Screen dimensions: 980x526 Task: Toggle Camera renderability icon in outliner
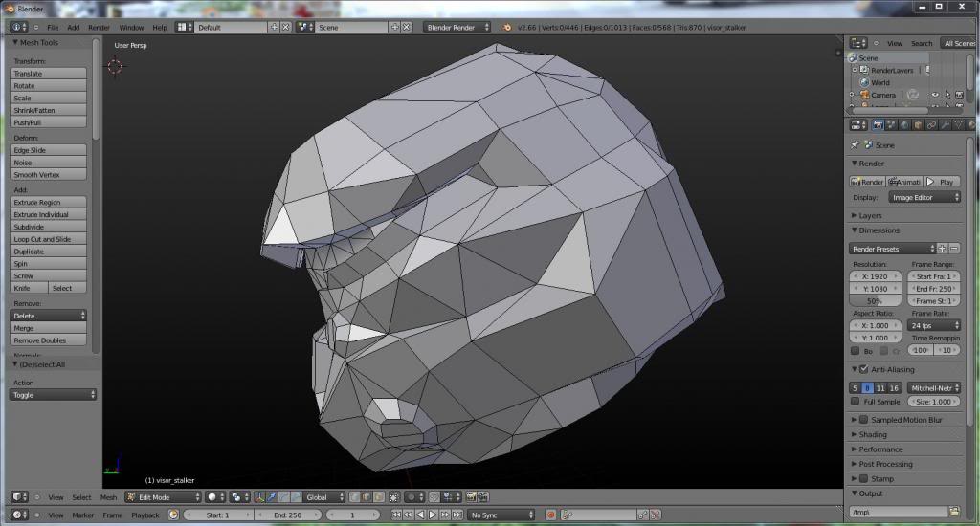(x=959, y=95)
